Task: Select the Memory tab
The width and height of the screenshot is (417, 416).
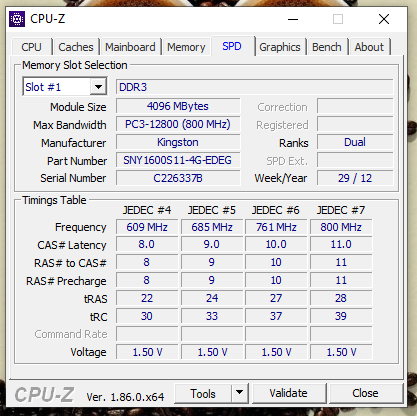Action: (186, 47)
